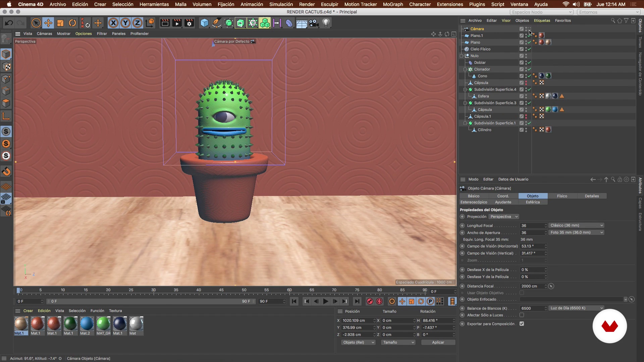Toggle Z axis lock
Screen dimensions: 644x362
tap(138, 23)
